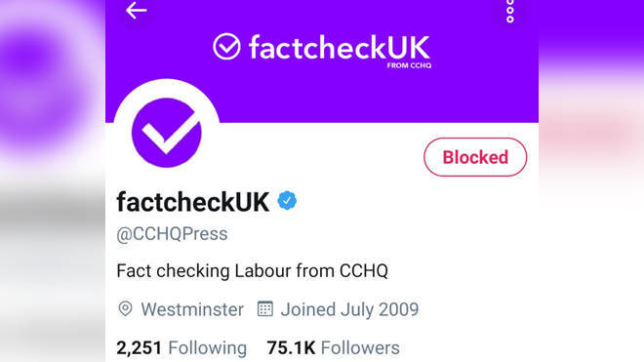This screenshot has width=644, height=362.
Task: Click the FROM CCHQ banner subtitle
Action: pyautogui.click(x=409, y=65)
